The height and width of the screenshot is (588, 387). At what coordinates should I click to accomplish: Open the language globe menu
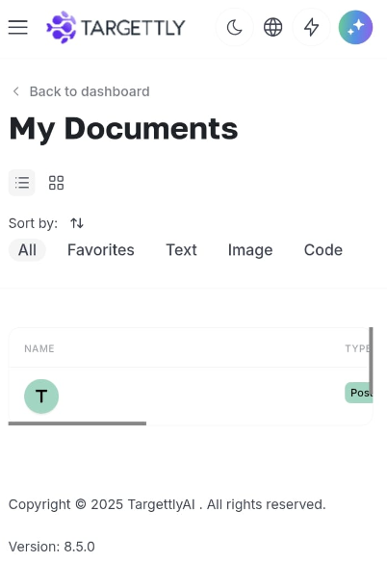273,27
